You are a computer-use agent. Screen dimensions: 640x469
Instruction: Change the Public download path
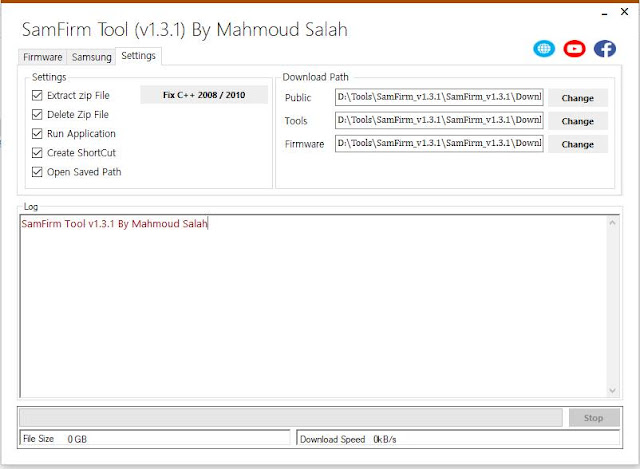(x=578, y=98)
